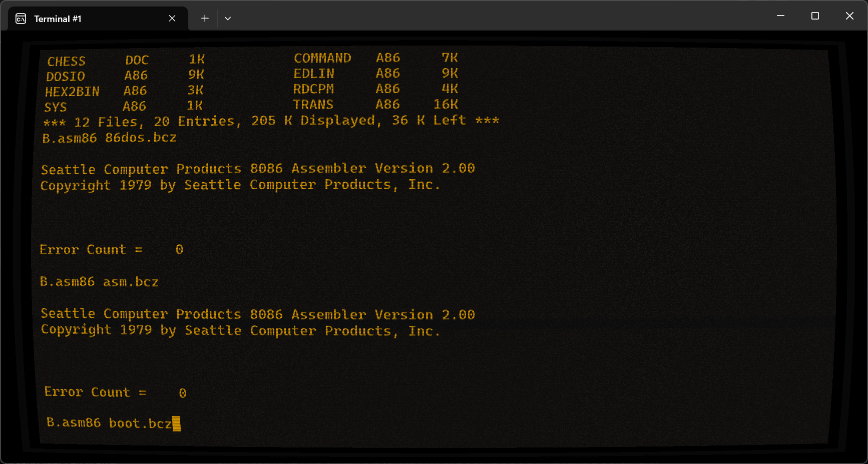The width and height of the screenshot is (868, 464).
Task: Click the 7K size of COMMAND
Action: pos(450,58)
